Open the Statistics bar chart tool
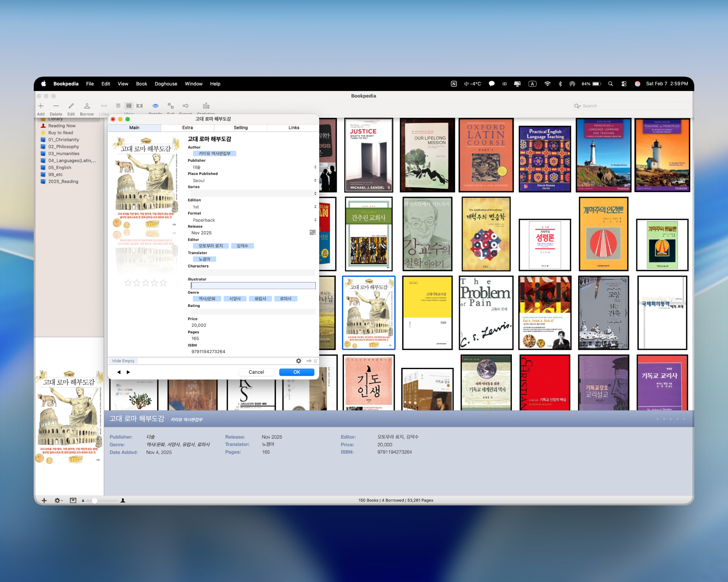 [x=206, y=106]
